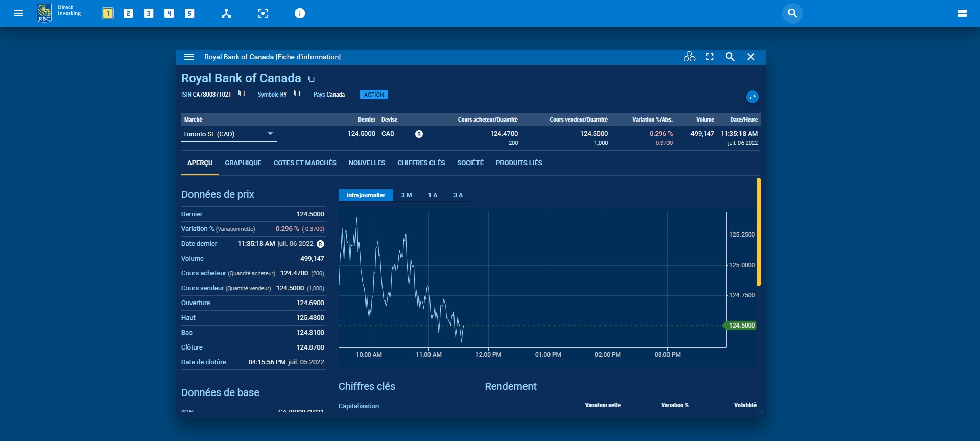Screen dimensions: 980x441
Task: Open the GRAPHIQUE tab
Action: (x=243, y=163)
